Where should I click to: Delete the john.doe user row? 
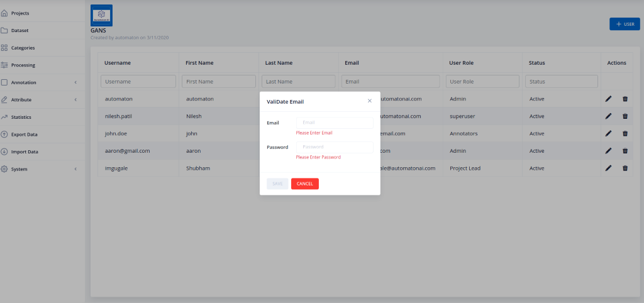point(625,133)
